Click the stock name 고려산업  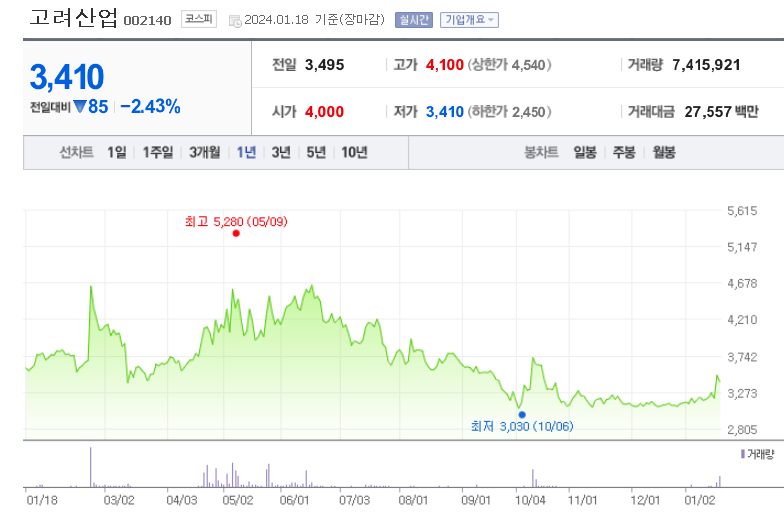[x=73, y=18]
